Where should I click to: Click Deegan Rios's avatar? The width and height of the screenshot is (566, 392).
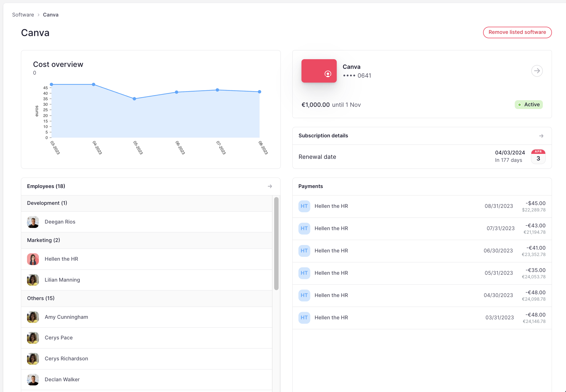(33, 222)
